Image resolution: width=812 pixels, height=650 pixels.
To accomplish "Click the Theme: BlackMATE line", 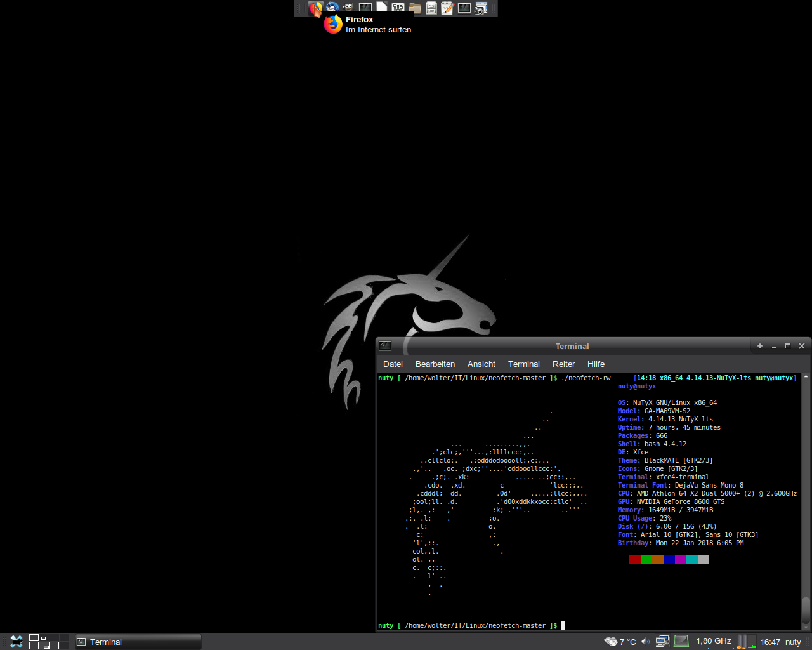I will (665, 461).
